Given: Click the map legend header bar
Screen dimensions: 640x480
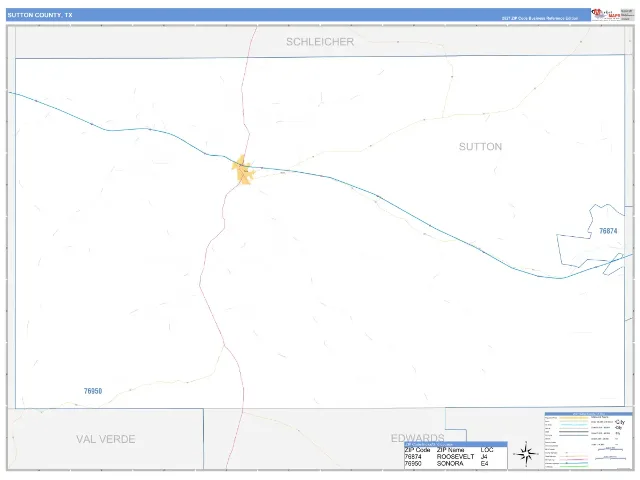Looking at the screenshot, I should coord(589,414).
